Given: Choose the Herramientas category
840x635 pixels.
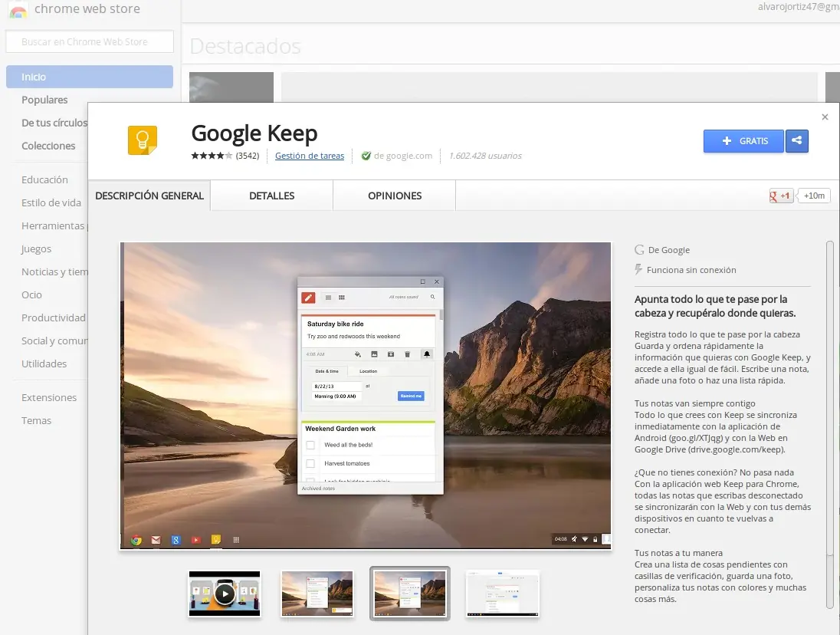Looking at the screenshot, I should pos(53,225).
